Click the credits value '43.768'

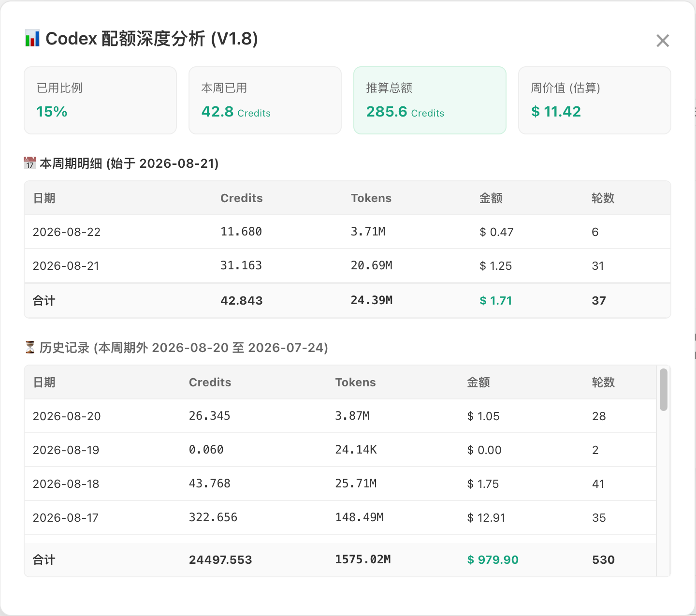210,484
